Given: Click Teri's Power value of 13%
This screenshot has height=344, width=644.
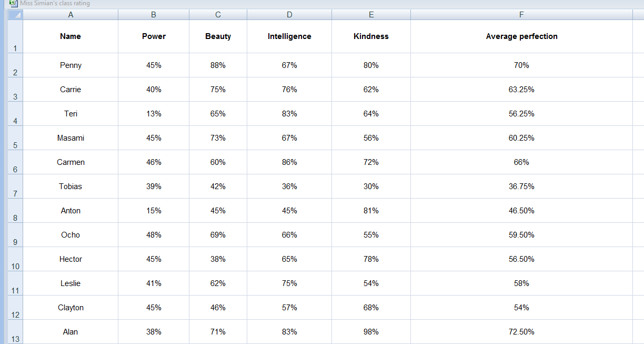Looking at the screenshot, I should [x=153, y=113].
